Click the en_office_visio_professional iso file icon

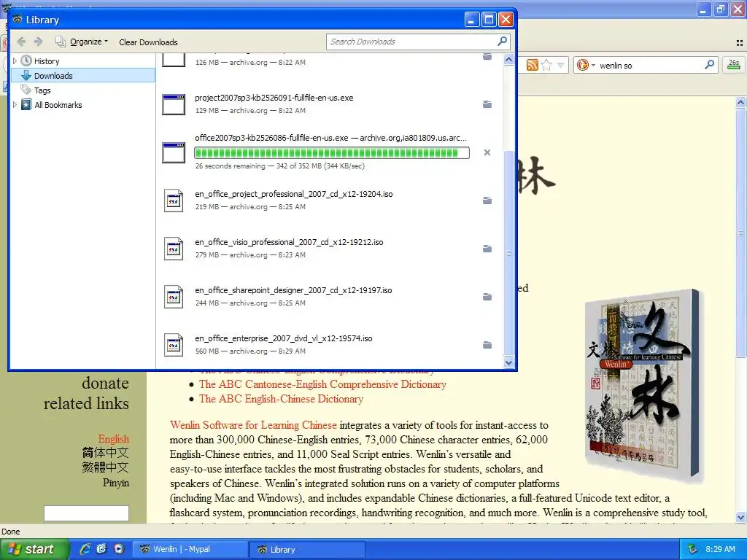click(x=174, y=249)
